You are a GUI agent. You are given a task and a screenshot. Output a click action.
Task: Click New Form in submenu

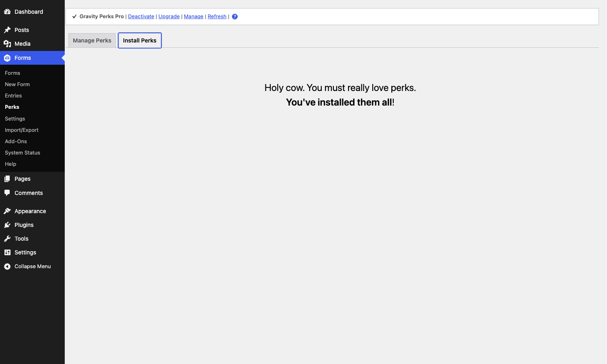pyautogui.click(x=17, y=84)
